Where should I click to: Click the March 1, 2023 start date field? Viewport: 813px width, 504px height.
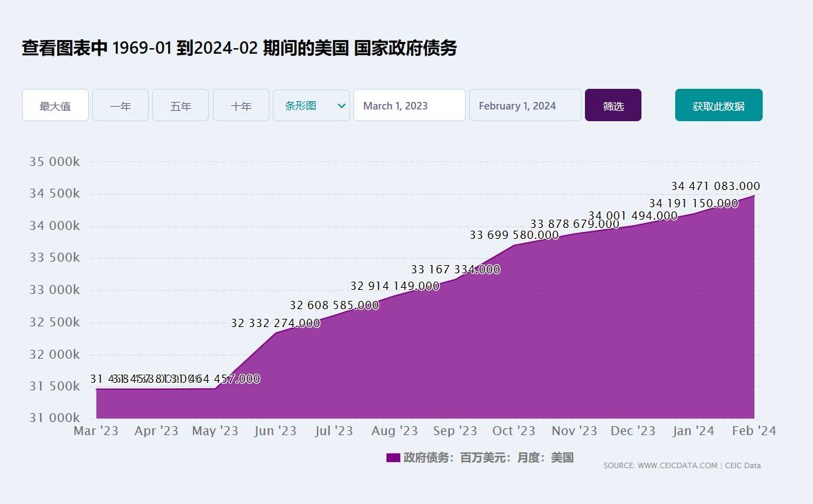409,105
